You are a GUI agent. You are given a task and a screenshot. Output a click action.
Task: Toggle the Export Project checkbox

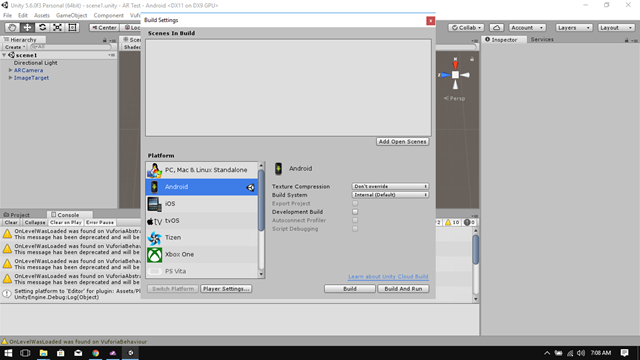pyautogui.click(x=355, y=203)
